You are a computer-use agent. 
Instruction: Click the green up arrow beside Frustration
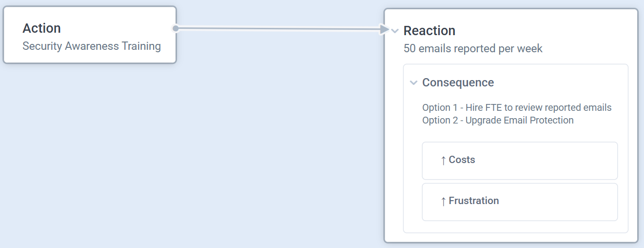[443, 201]
